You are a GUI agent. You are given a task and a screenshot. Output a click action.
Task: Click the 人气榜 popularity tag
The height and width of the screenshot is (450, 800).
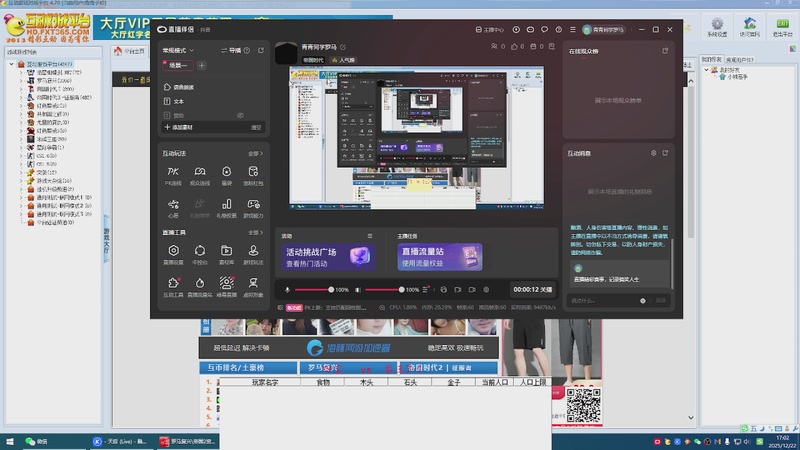[x=343, y=60]
